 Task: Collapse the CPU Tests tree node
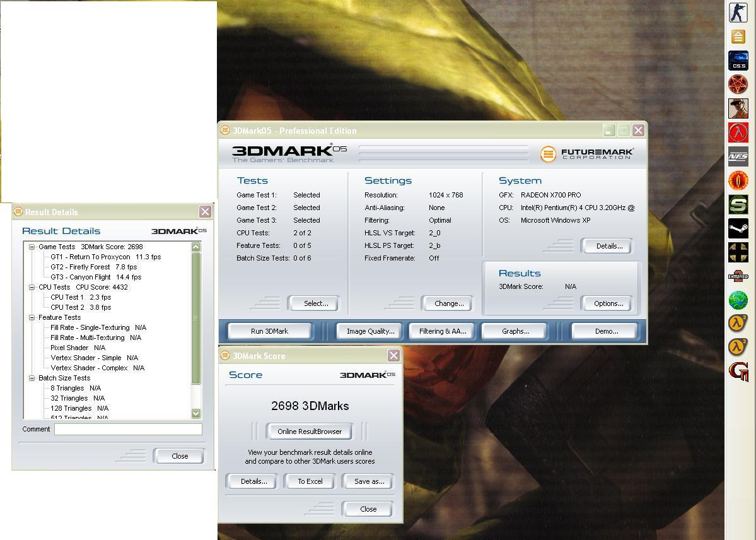(x=32, y=287)
